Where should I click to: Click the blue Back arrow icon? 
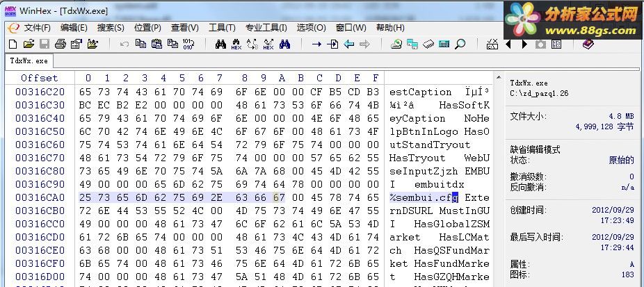(348, 44)
